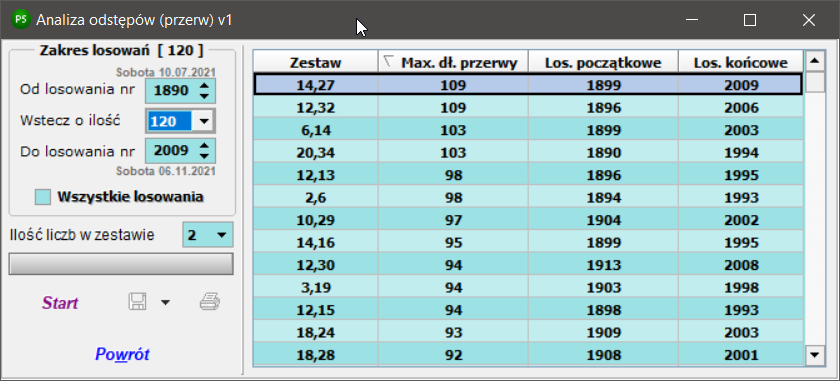Sort by Max. dł. przerwy column header
840x381 pixels.
coord(453,62)
